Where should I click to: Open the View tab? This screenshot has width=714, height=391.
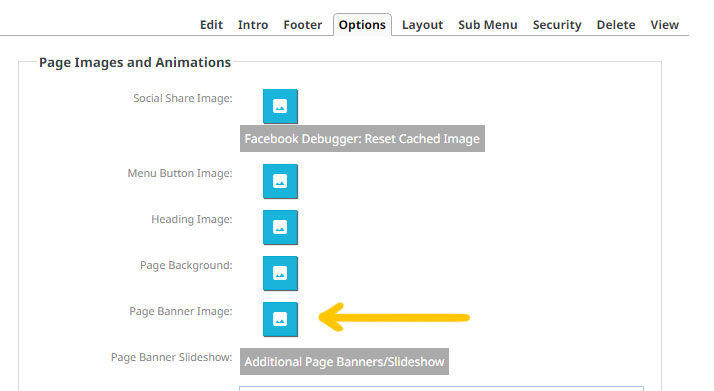click(x=664, y=25)
